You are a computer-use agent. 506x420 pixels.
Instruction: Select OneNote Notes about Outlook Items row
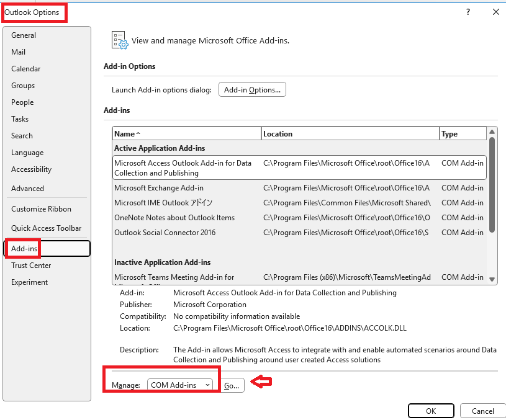click(299, 217)
